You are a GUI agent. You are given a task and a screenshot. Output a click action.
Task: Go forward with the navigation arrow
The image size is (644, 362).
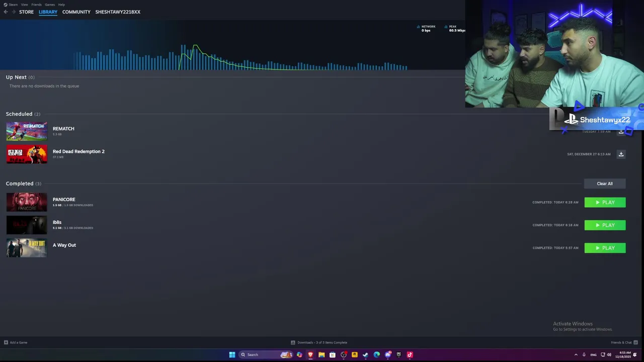click(14, 12)
